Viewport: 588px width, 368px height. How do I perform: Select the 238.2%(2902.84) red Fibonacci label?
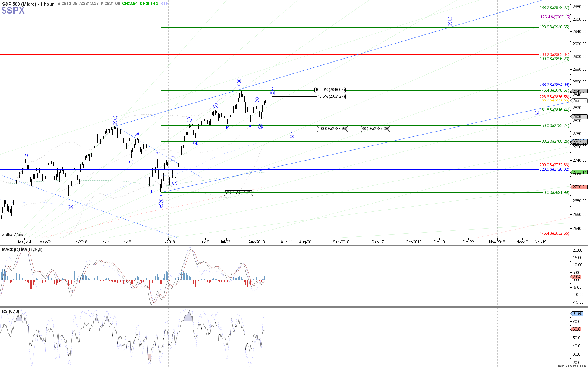(x=554, y=55)
